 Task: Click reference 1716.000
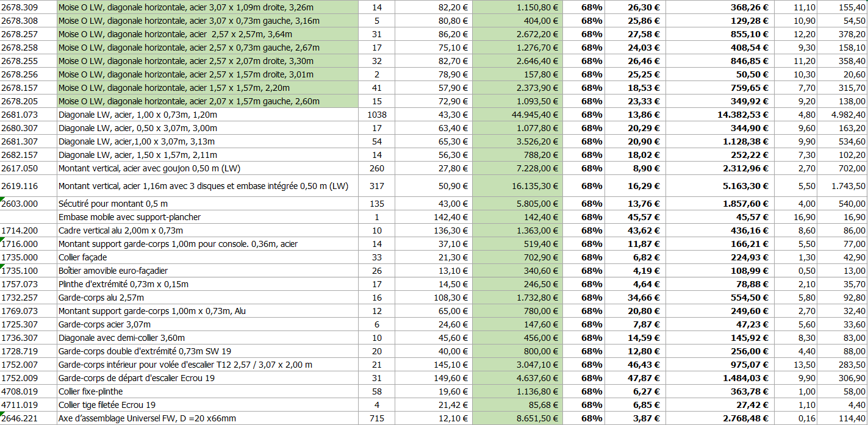28,244
